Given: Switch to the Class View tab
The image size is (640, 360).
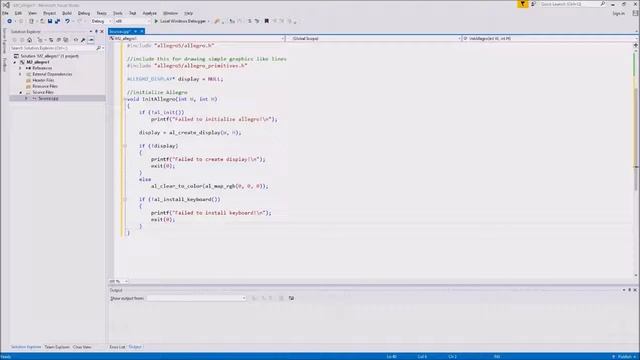Looking at the screenshot, I should click(82, 347).
